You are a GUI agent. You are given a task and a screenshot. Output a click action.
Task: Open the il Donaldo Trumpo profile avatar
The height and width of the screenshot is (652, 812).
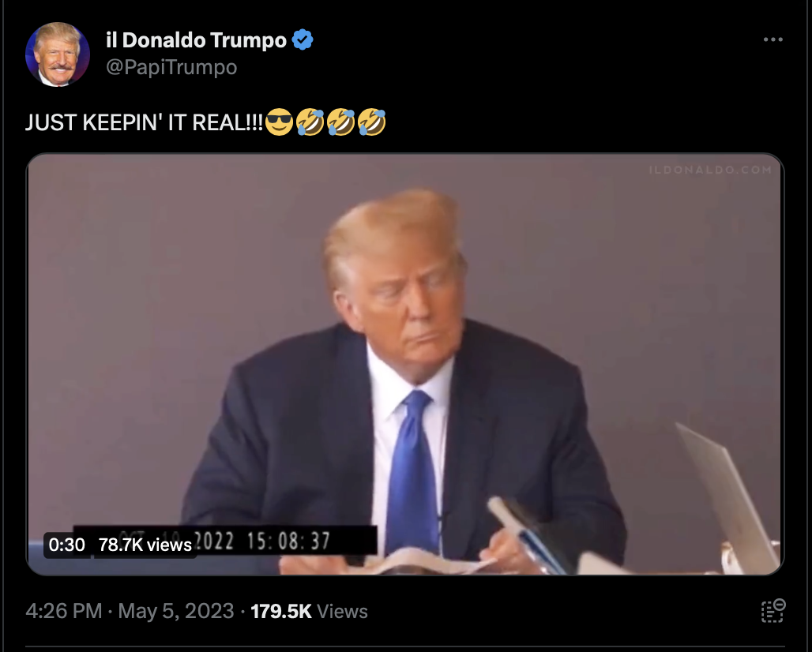(x=58, y=54)
